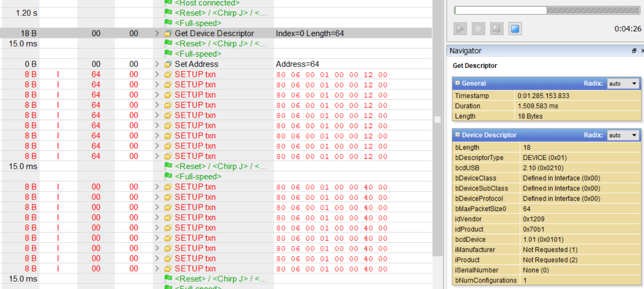Image resolution: width=644 pixels, height=289 pixels.
Task: Click the capture buffer progress bar
Action: tap(547, 10)
